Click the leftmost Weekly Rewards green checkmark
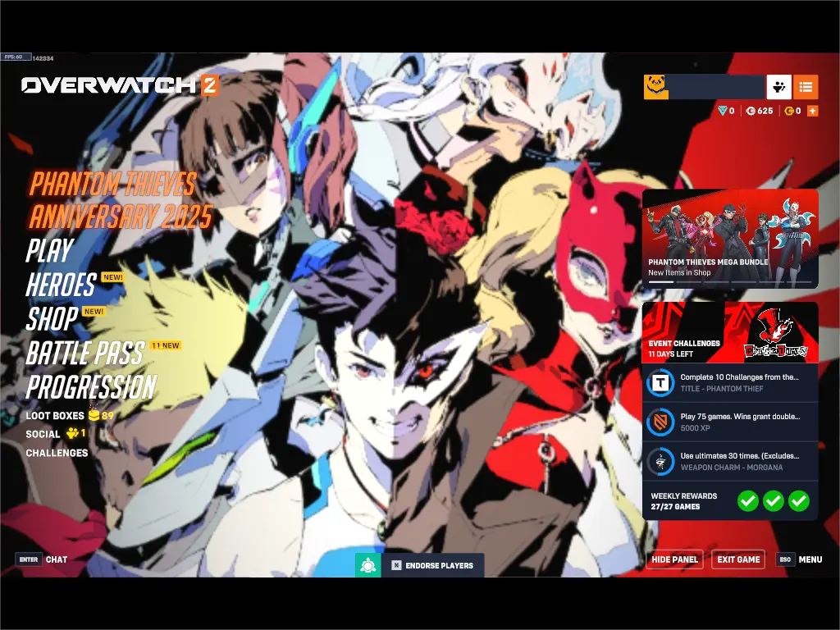The width and height of the screenshot is (840, 630). point(748,501)
